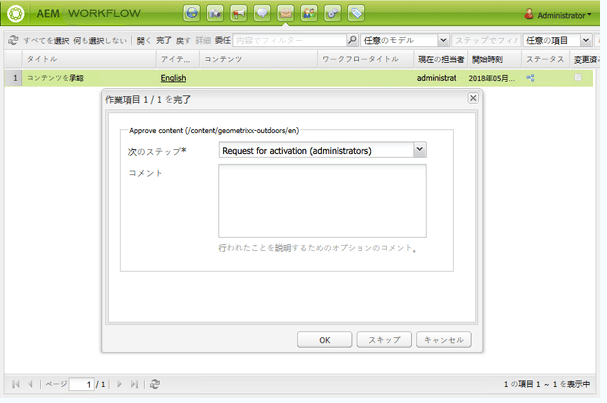Viewport: 607px width, 403px height.
Task: Open the Inbox envelope icon
Action: click(286, 13)
